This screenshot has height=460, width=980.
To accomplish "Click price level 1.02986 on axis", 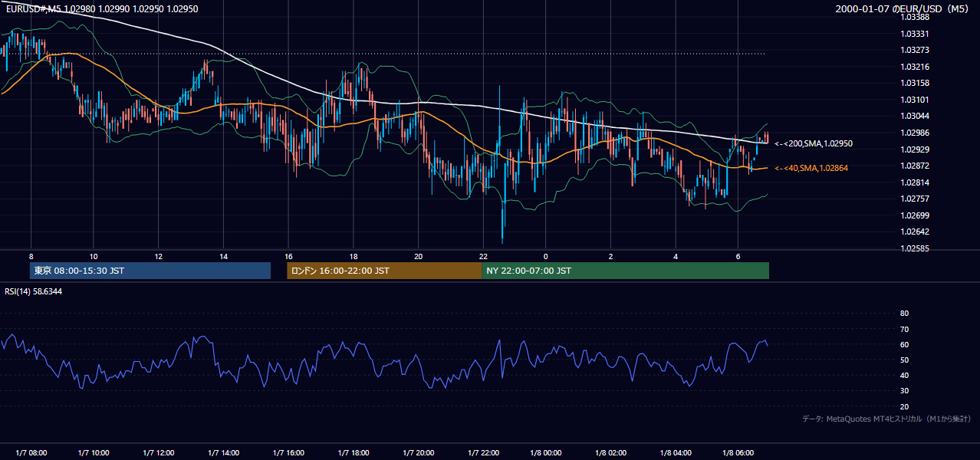I will pos(916,133).
